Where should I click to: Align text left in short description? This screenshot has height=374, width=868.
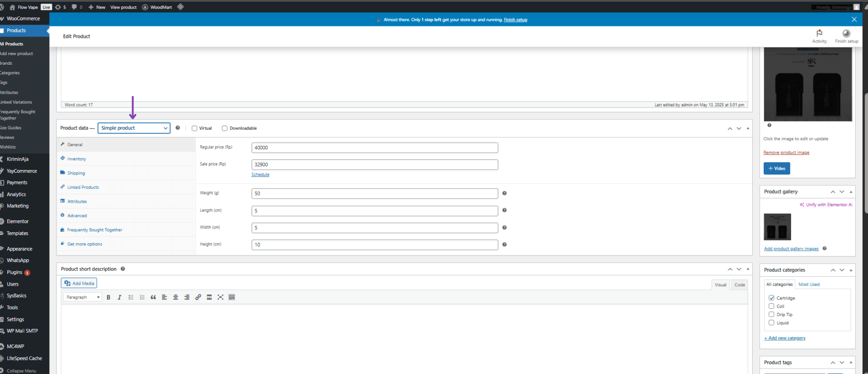(164, 297)
